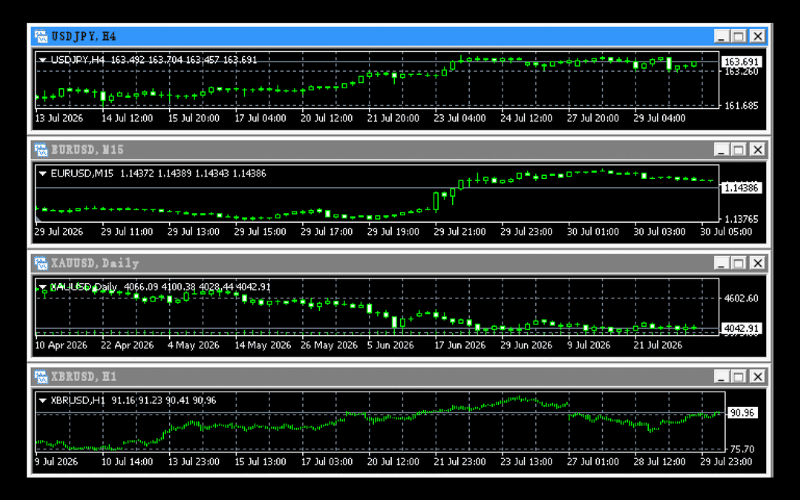This screenshot has width=800, height=500.
Task: Click the 4602.60 price axis value
Action: [741, 298]
